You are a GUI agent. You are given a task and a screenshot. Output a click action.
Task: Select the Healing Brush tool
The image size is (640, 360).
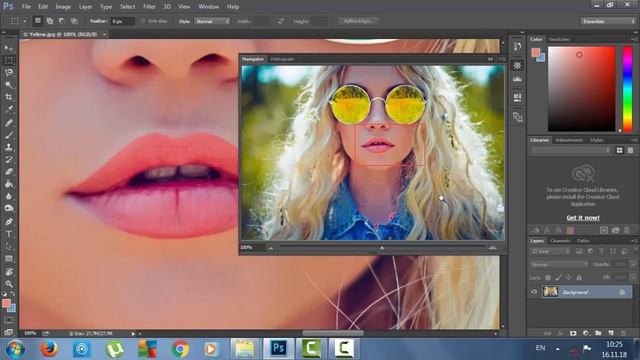click(x=9, y=122)
